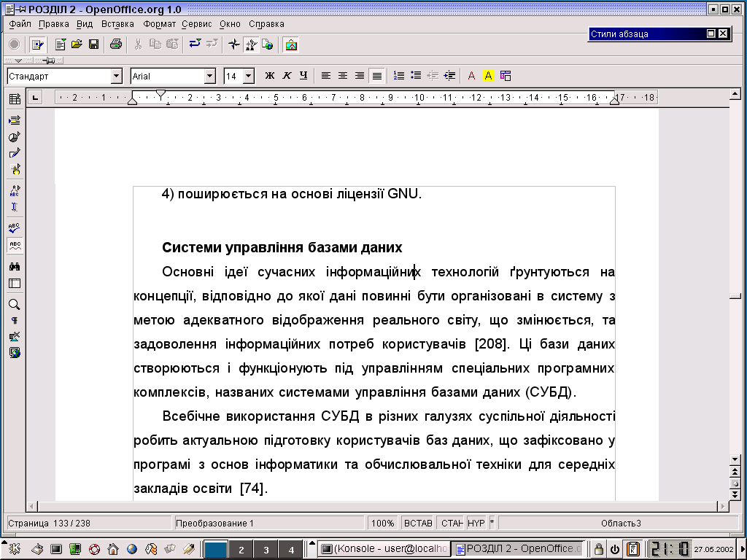This screenshot has width=747, height=560.
Task: Click the Save document icon
Action: coord(93,44)
